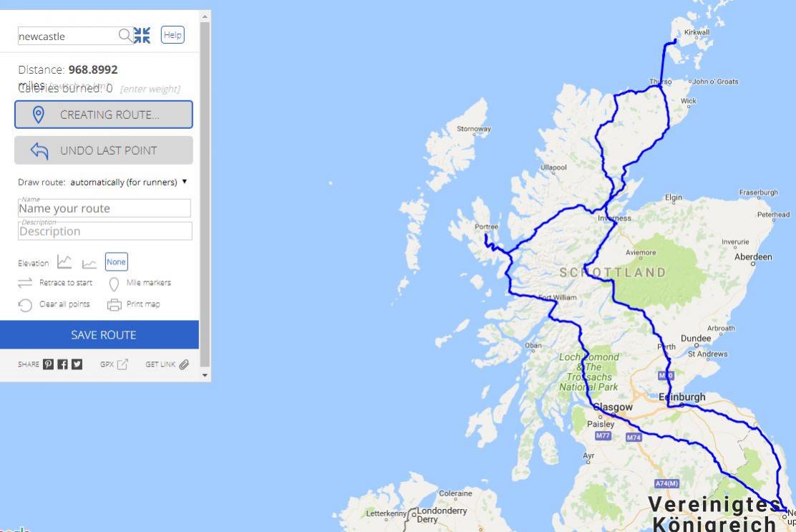The width and height of the screenshot is (796, 532).
Task: Toggle Mile markers on the map
Action: coord(140,284)
